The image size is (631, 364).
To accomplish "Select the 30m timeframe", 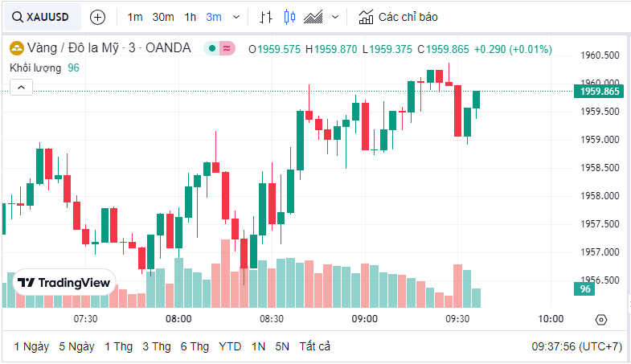I will (x=163, y=17).
